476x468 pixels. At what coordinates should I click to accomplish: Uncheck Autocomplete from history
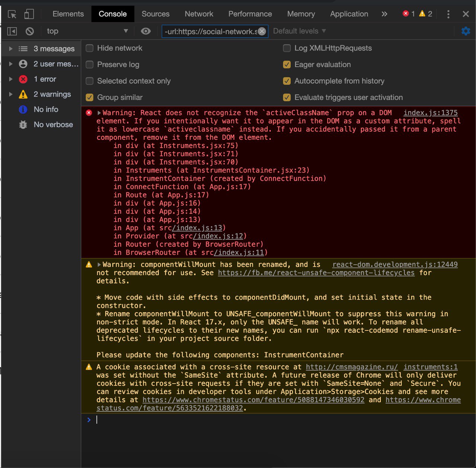pos(287,81)
